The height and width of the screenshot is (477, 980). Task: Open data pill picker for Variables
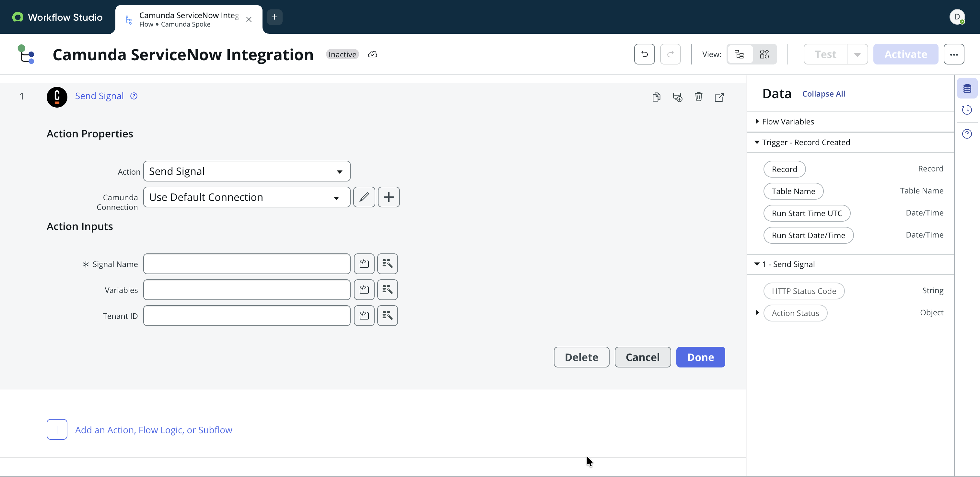pos(387,290)
